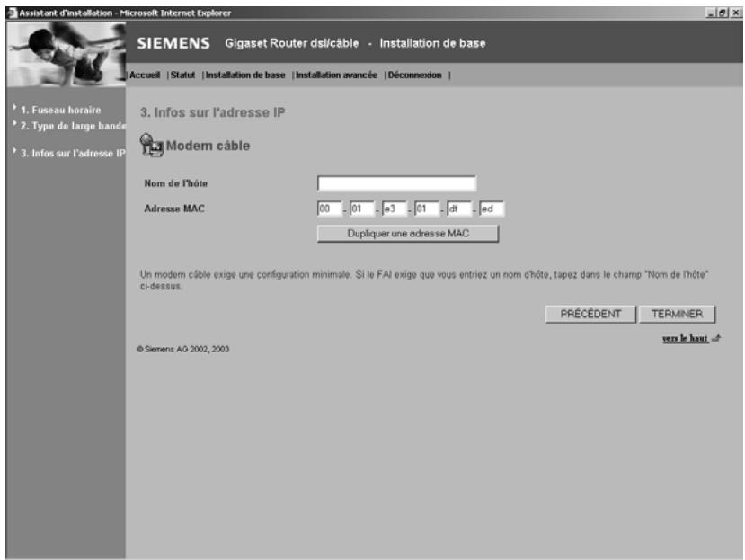Click the TERMINER button
This screenshot has width=745, height=560.
pos(677,315)
